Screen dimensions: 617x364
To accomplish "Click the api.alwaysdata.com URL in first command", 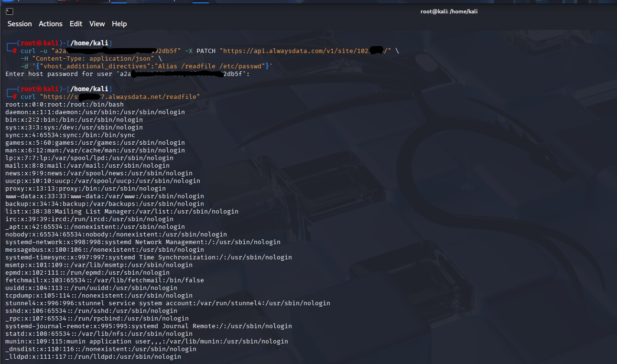I will pos(306,51).
